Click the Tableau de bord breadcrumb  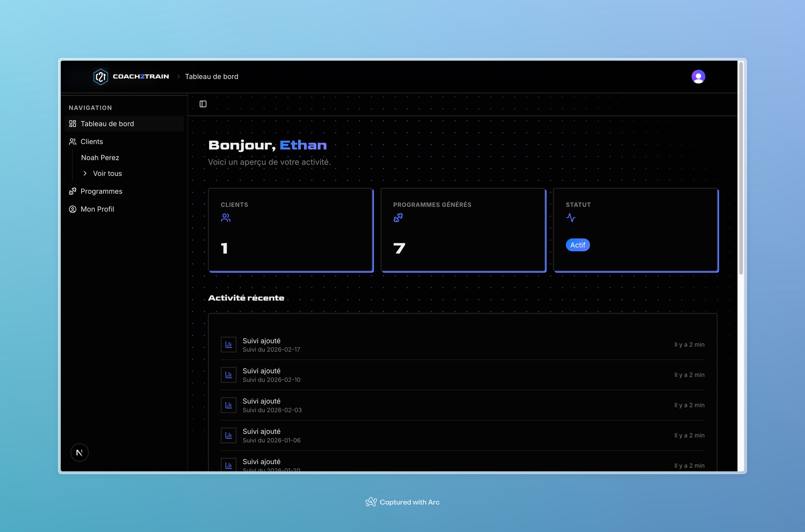pos(212,77)
